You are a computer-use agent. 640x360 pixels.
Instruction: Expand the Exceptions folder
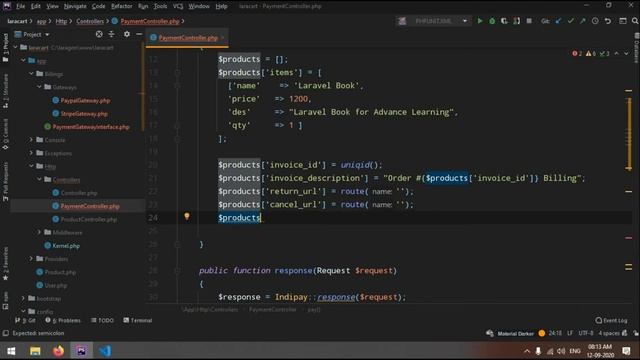click(31, 153)
